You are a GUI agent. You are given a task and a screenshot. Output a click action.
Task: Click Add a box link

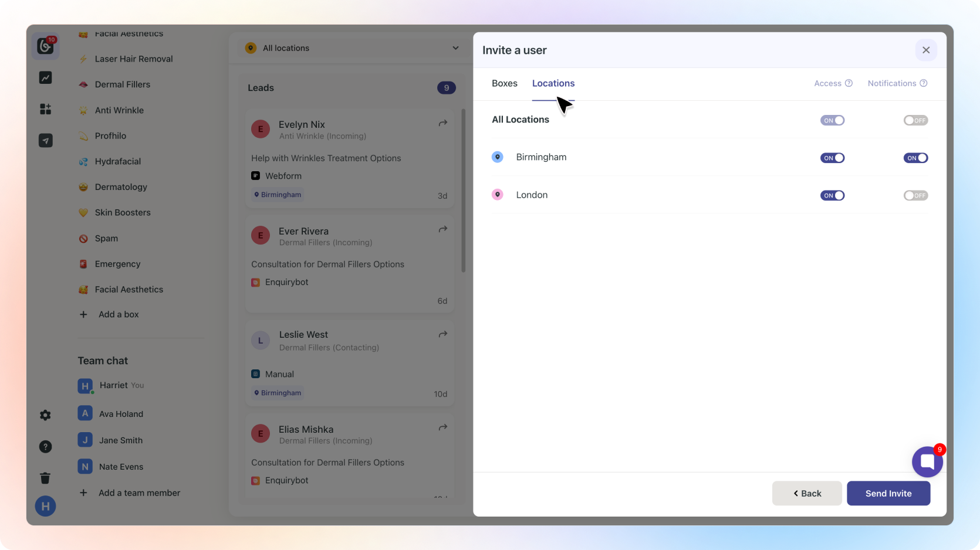pyautogui.click(x=119, y=315)
